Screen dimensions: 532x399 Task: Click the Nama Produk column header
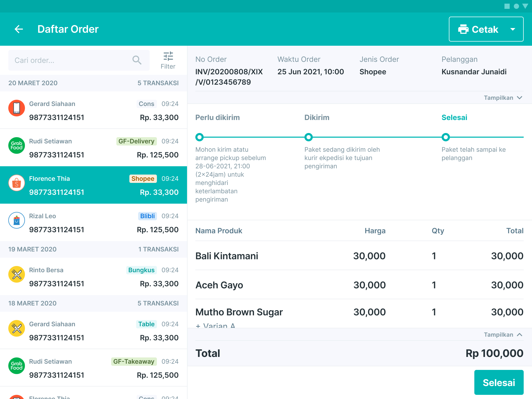point(219,231)
